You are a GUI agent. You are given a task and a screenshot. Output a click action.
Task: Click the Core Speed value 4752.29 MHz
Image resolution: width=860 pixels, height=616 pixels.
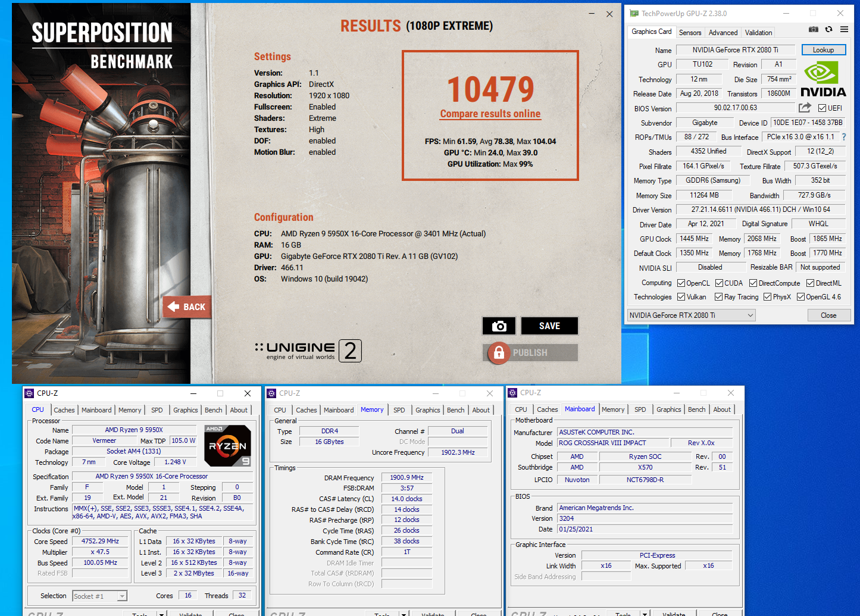[100, 541]
